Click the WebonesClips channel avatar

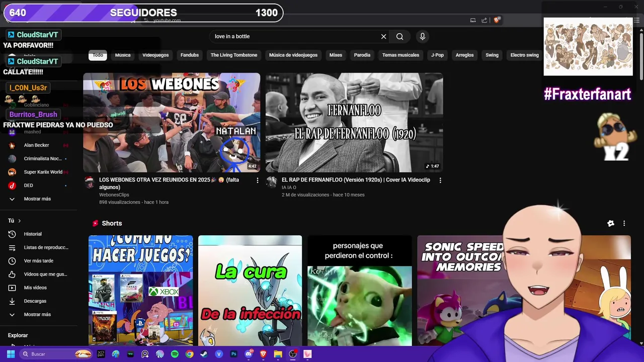coord(90,182)
